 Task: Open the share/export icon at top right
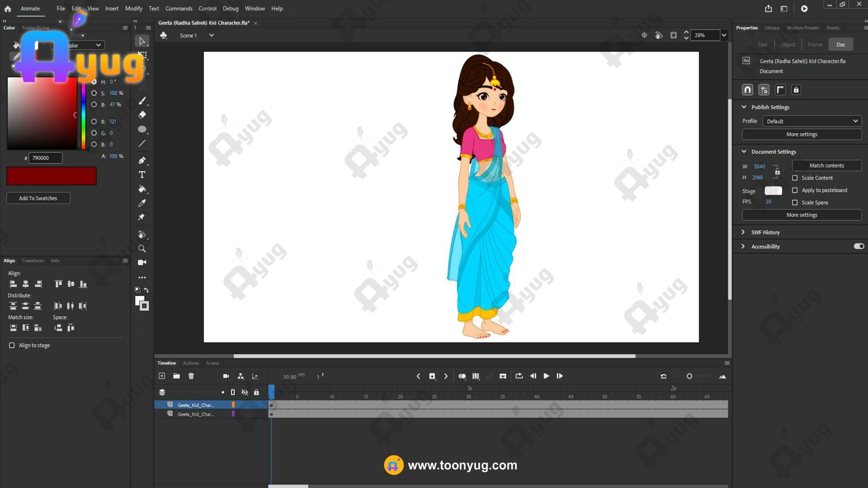768,9
